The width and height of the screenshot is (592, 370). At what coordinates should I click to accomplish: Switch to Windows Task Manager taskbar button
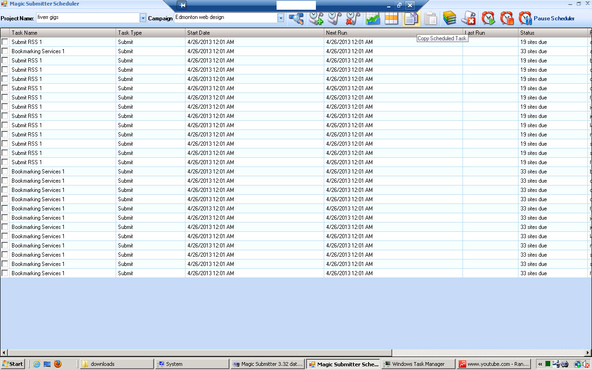click(418, 364)
